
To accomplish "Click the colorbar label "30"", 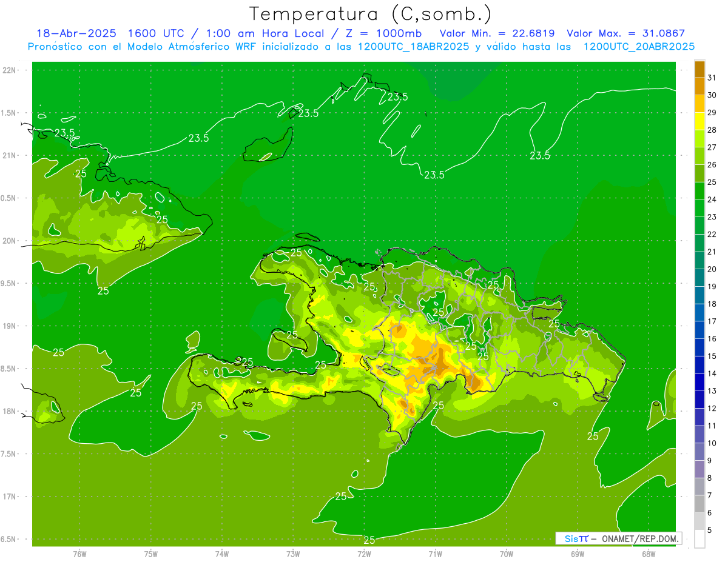I will tap(712, 95).
